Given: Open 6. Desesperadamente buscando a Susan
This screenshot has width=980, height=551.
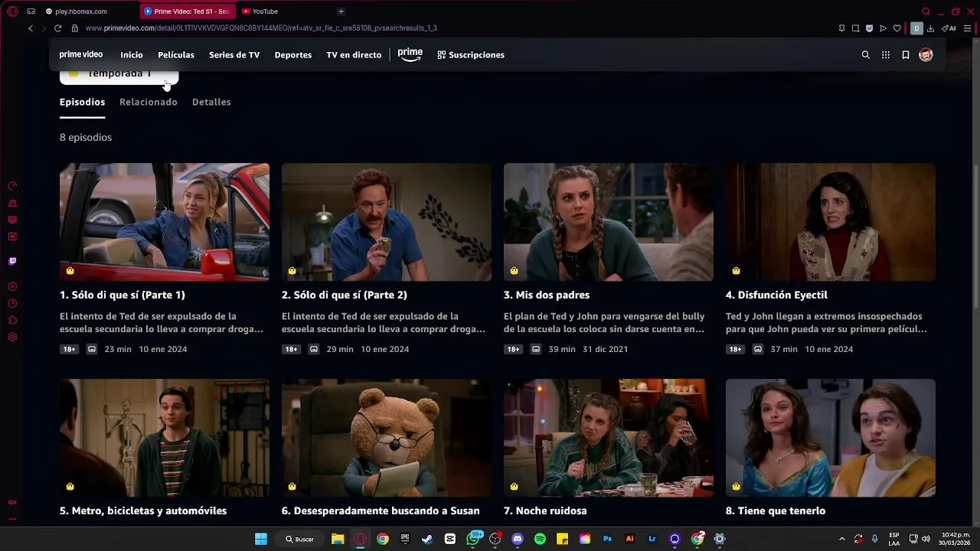Looking at the screenshot, I should 381,510.
